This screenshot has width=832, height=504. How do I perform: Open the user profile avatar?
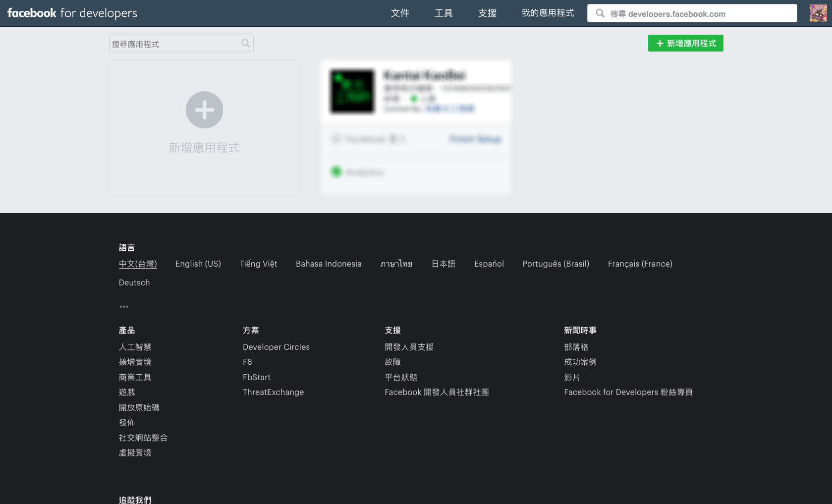pos(818,13)
